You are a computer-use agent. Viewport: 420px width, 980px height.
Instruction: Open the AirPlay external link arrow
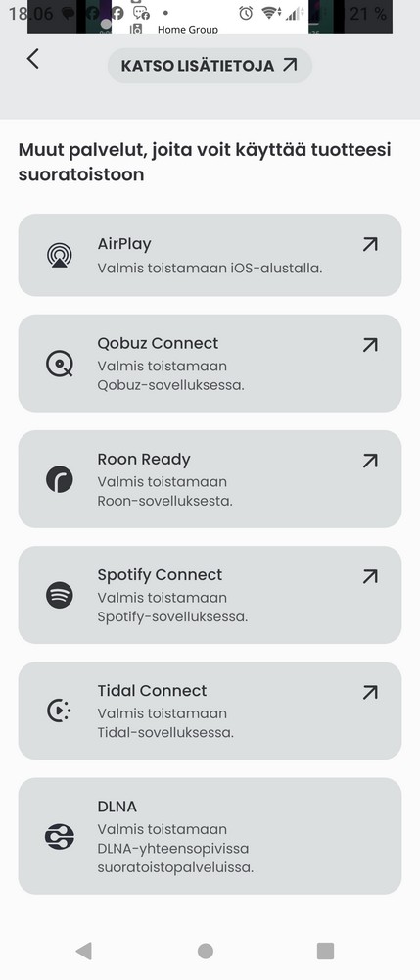(x=370, y=244)
